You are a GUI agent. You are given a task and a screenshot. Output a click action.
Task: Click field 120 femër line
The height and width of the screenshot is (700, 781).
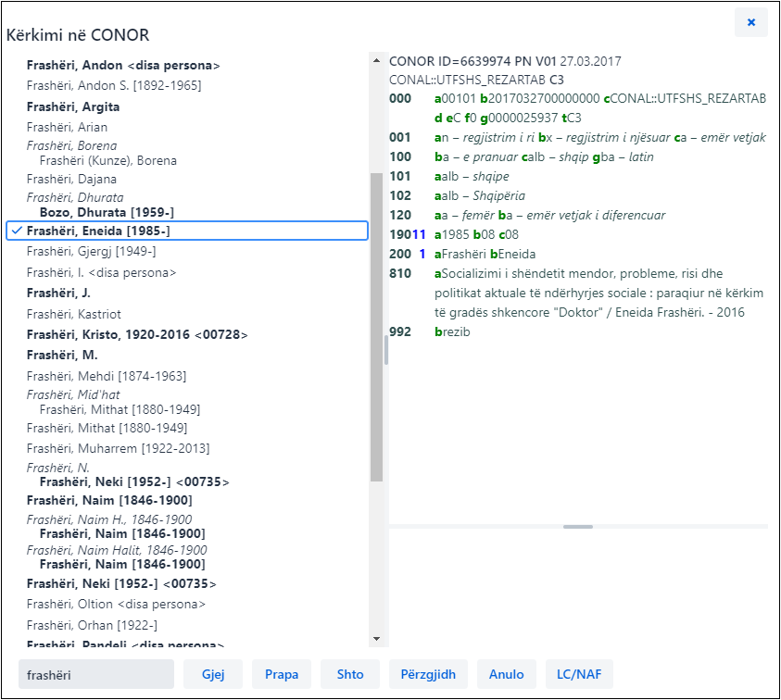tap(527, 215)
